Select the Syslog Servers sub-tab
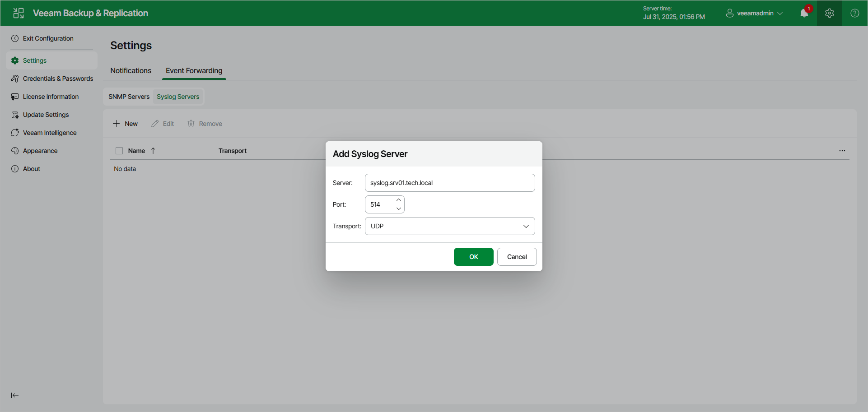The height and width of the screenshot is (412, 868). click(178, 97)
